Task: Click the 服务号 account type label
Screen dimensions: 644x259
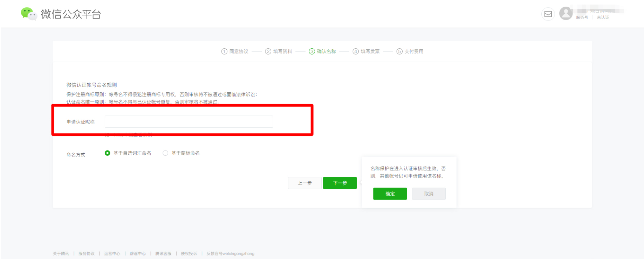Action: click(x=582, y=17)
